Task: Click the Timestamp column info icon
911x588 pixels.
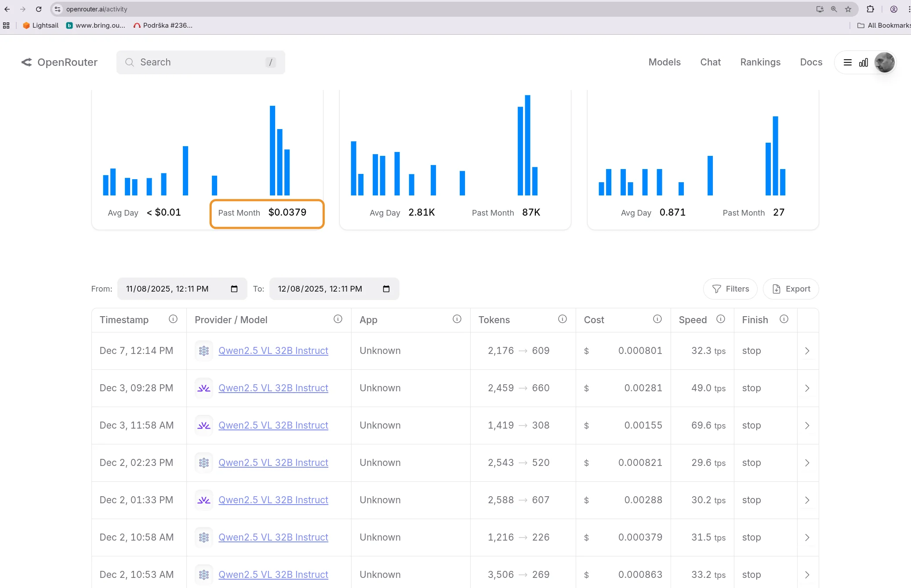Action: (173, 319)
